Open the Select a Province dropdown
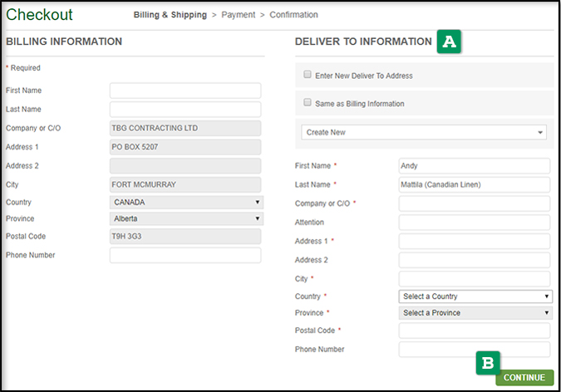The image size is (561, 392). (475, 313)
